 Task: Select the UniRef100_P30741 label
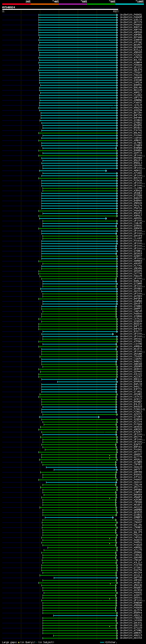pyautogui.click(x=131, y=130)
